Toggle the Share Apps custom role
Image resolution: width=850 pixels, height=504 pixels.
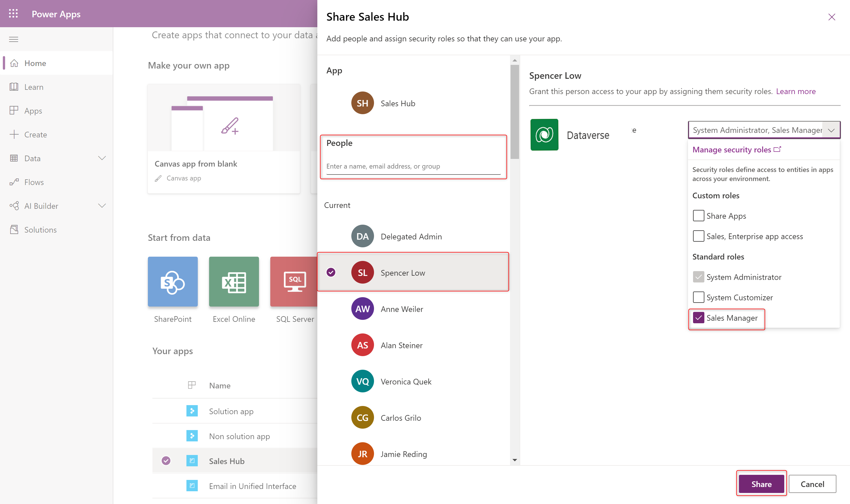(x=698, y=215)
